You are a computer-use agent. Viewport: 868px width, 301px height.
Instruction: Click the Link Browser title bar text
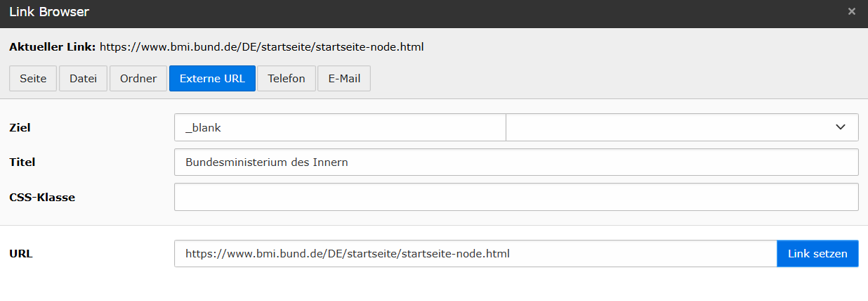(49, 12)
